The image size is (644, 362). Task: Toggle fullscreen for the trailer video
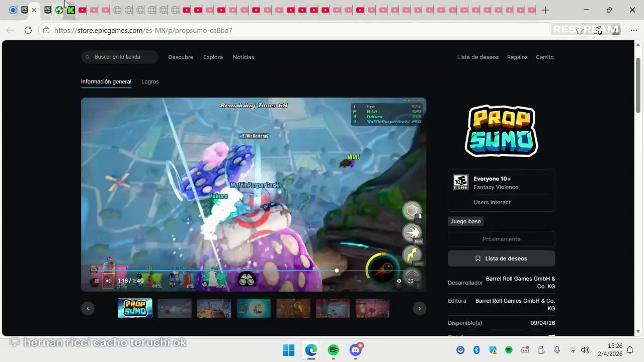click(x=411, y=281)
